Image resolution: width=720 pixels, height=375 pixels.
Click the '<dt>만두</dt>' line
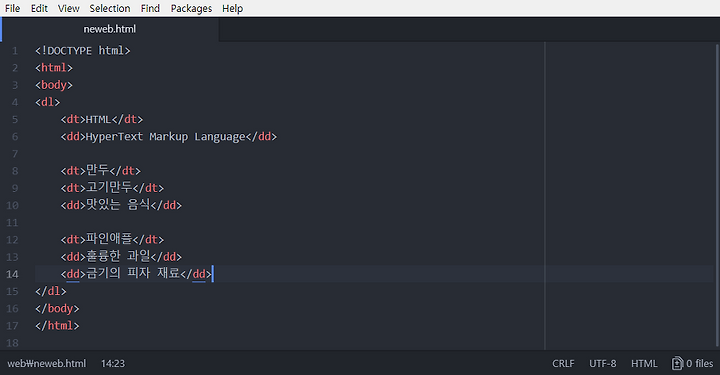point(101,171)
